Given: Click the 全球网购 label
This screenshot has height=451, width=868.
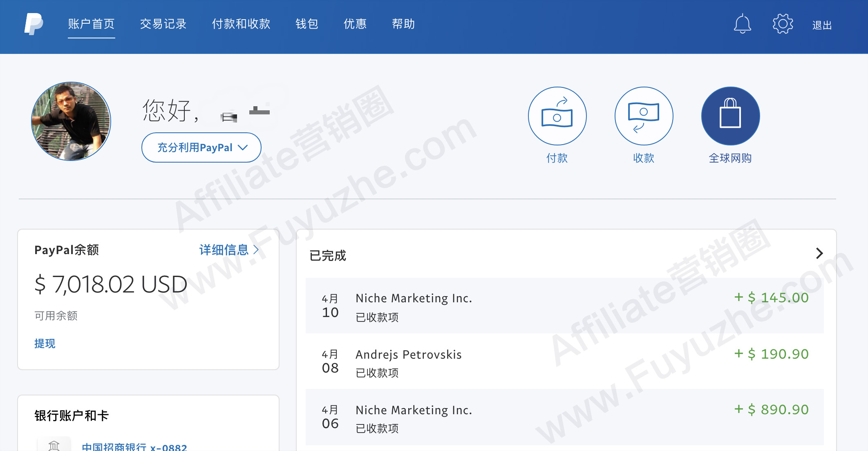Looking at the screenshot, I should click(730, 158).
